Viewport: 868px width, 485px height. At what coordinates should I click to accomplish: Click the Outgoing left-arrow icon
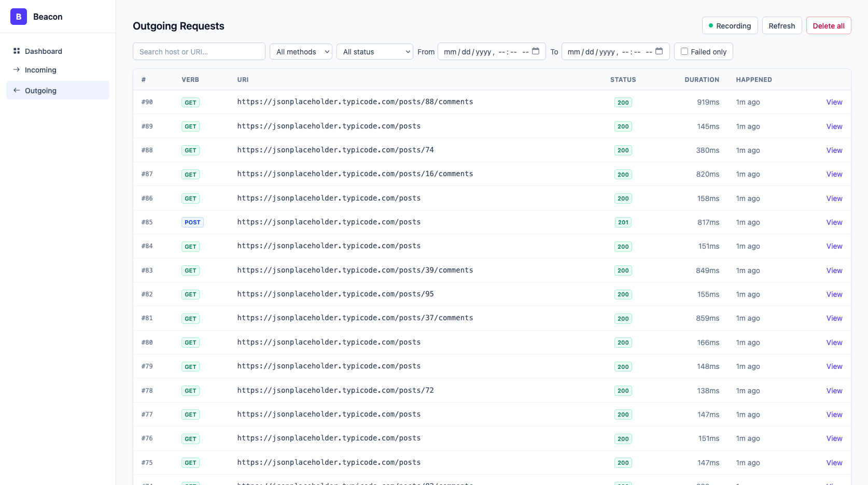pos(17,90)
